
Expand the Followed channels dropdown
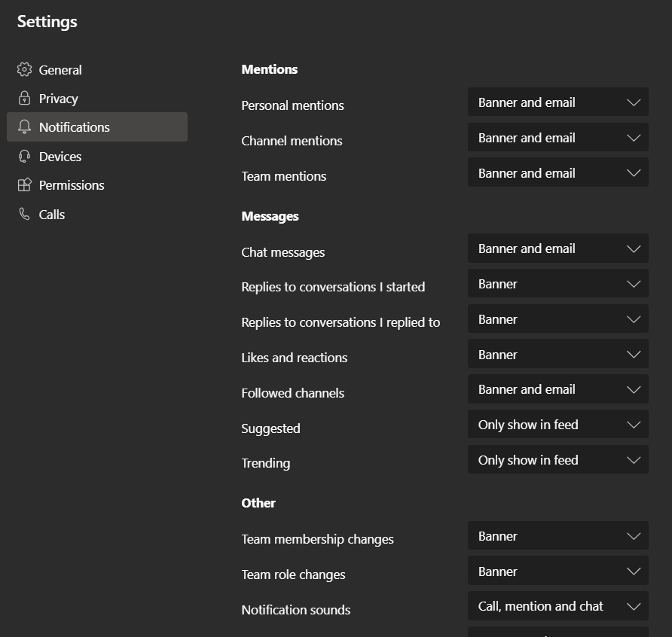557,389
